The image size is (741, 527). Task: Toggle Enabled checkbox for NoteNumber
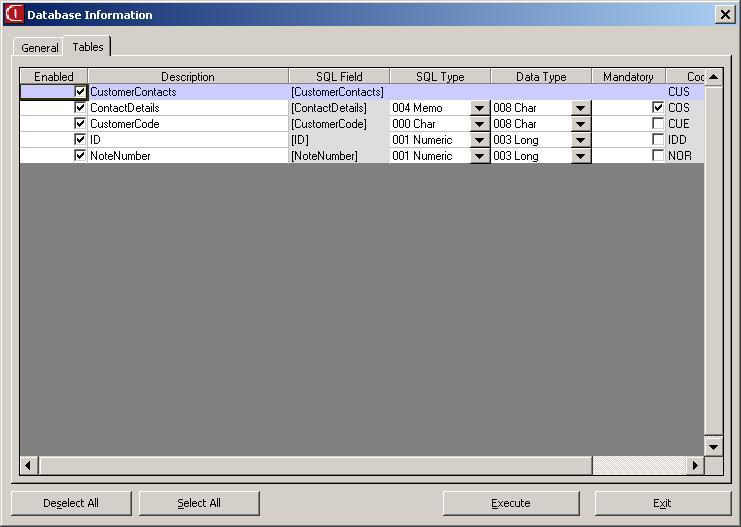(x=80, y=156)
